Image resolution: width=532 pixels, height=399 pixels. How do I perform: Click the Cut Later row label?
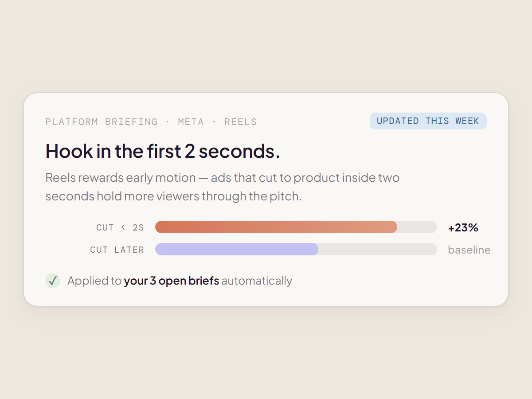tap(117, 250)
